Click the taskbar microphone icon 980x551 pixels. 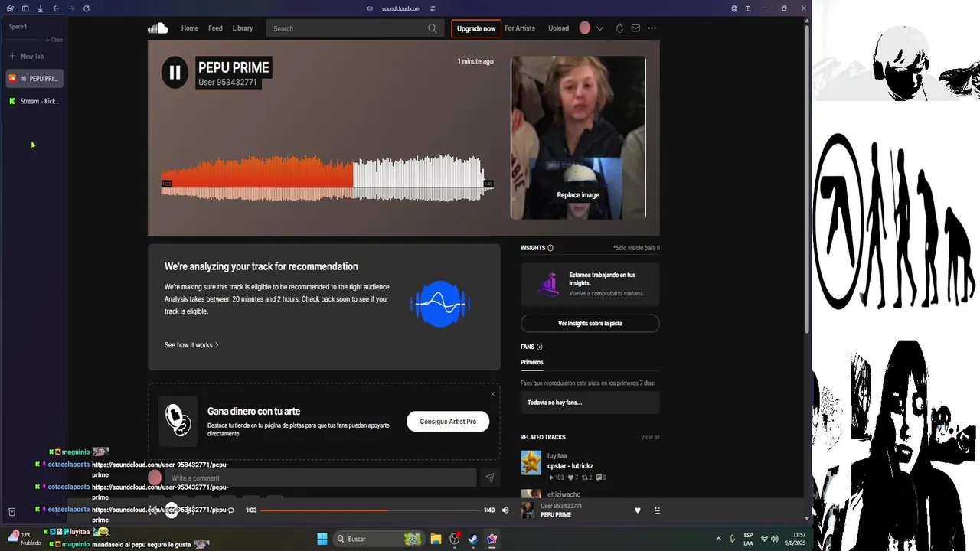tap(733, 539)
